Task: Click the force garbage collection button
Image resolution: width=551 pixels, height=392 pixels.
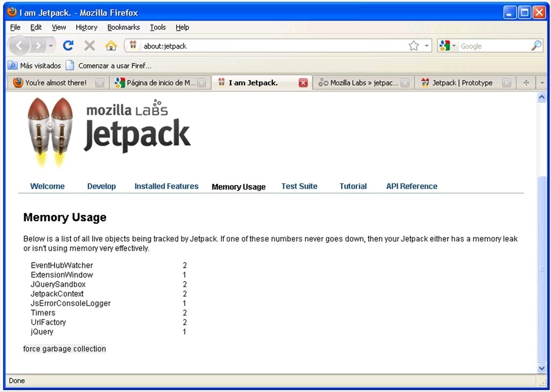Action: click(64, 349)
